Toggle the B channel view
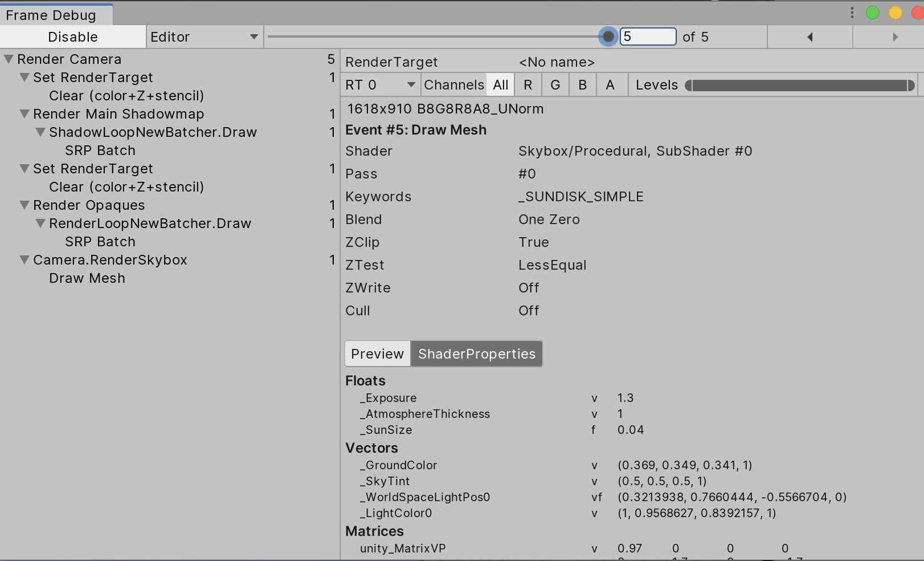This screenshot has width=924, height=561. tap(582, 84)
